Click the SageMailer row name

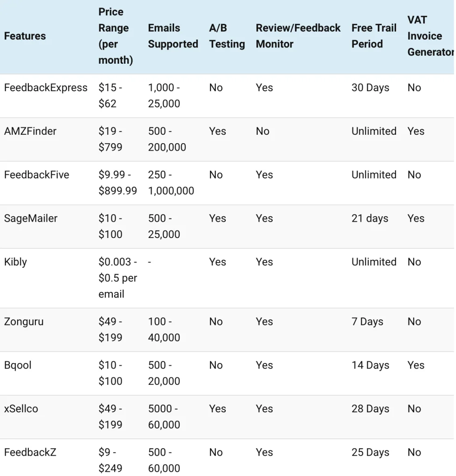pos(31,218)
